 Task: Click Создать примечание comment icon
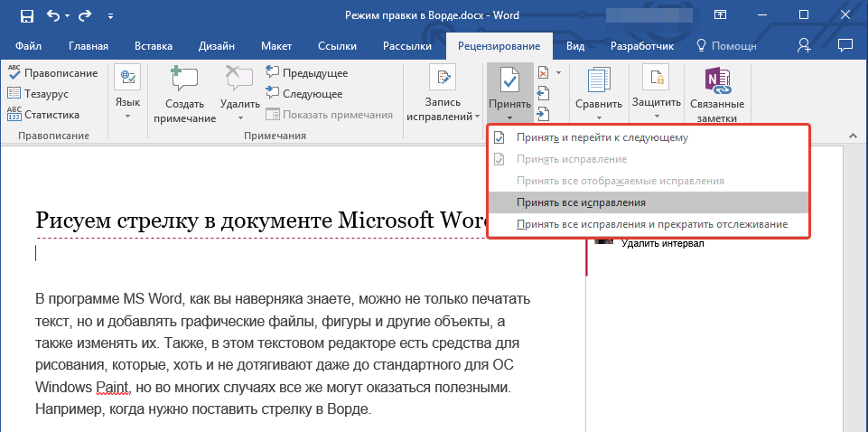pyautogui.click(x=185, y=80)
